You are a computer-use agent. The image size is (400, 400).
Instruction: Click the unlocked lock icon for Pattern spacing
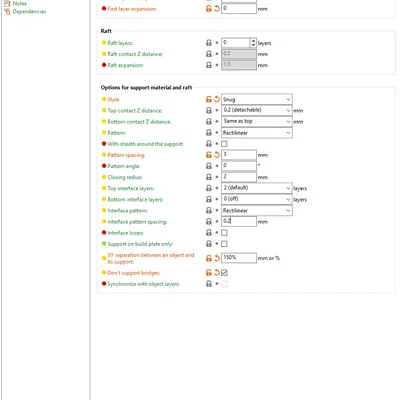(209, 155)
